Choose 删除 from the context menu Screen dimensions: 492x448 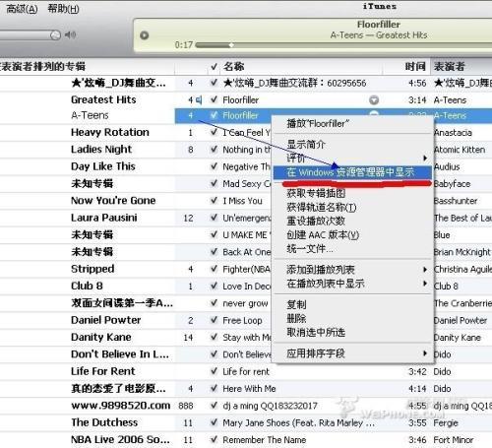point(352,318)
